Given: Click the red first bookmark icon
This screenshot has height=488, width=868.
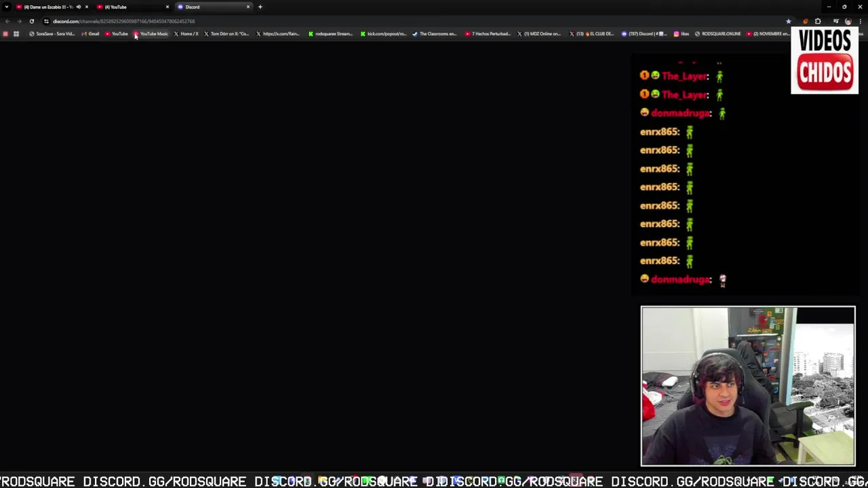Looking at the screenshot, I should [5, 34].
